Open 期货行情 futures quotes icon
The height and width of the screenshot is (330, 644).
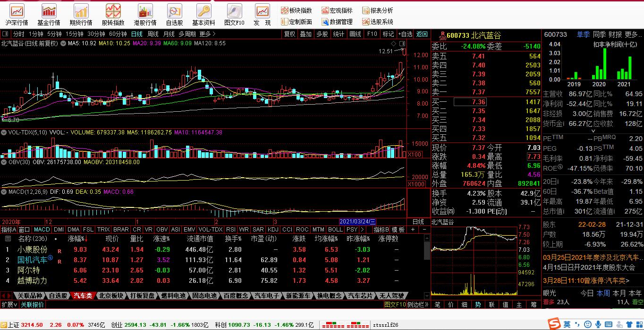click(x=81, y=15)
